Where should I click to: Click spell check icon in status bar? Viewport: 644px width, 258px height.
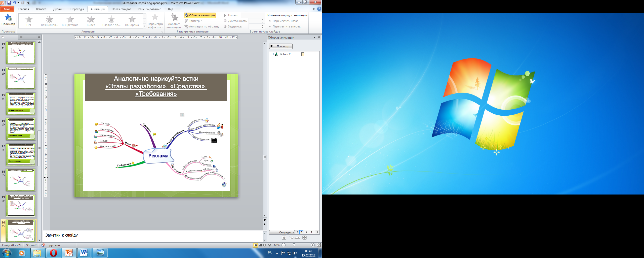[x=43, y=245]
